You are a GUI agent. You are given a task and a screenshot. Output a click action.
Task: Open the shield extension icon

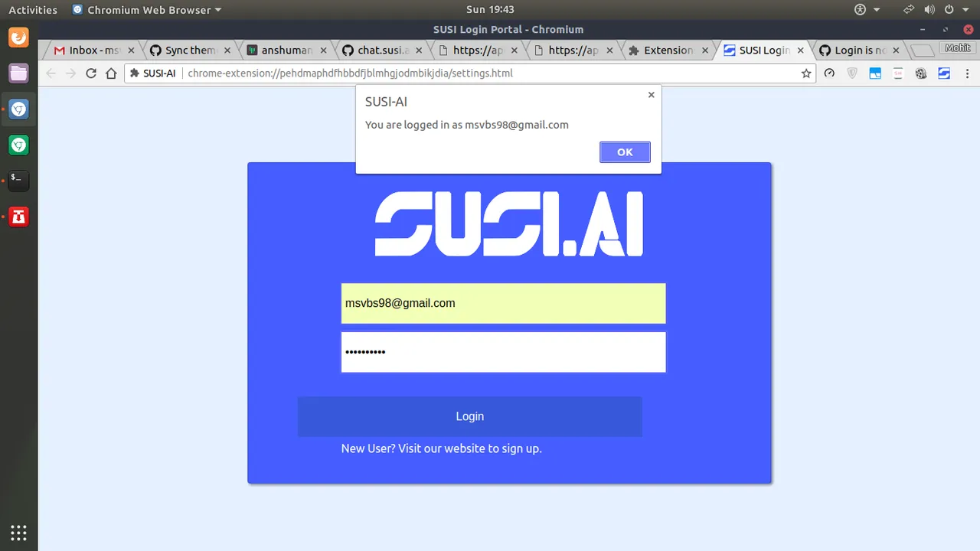(852, 73)
